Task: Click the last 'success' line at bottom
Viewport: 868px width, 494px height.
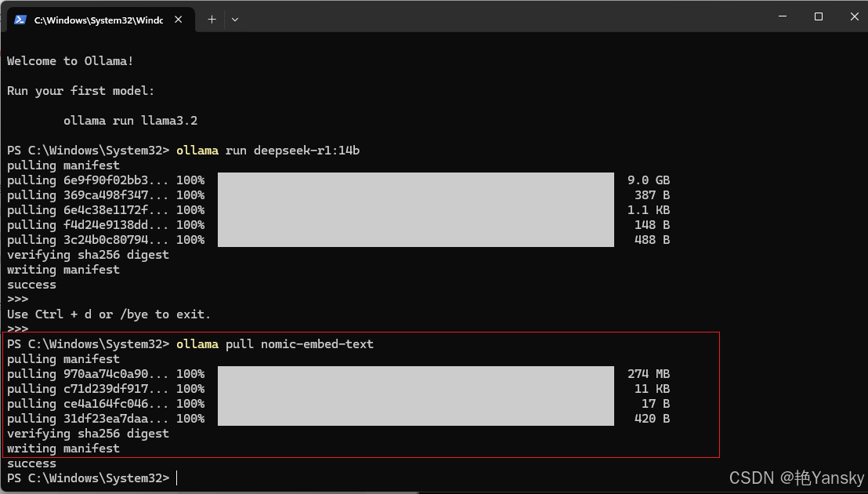Action: point(31,464)
